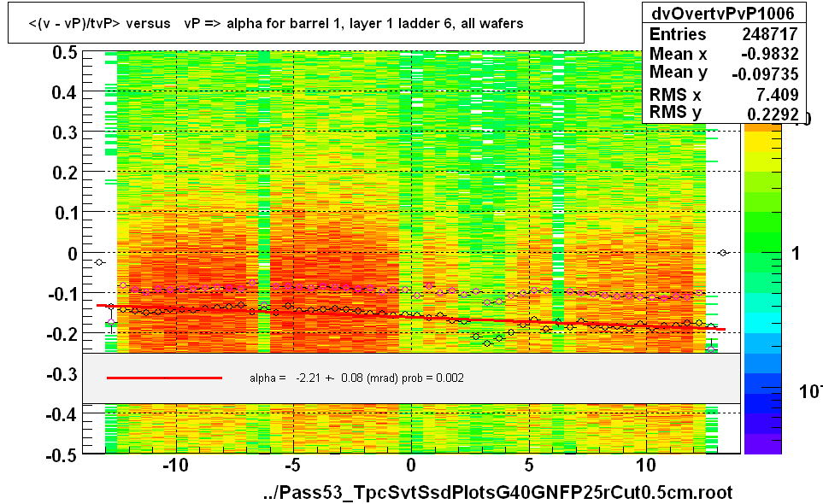823x504 pixels.
Task: Click the isolated marker at the far left edge
Action: click(99, 262)
